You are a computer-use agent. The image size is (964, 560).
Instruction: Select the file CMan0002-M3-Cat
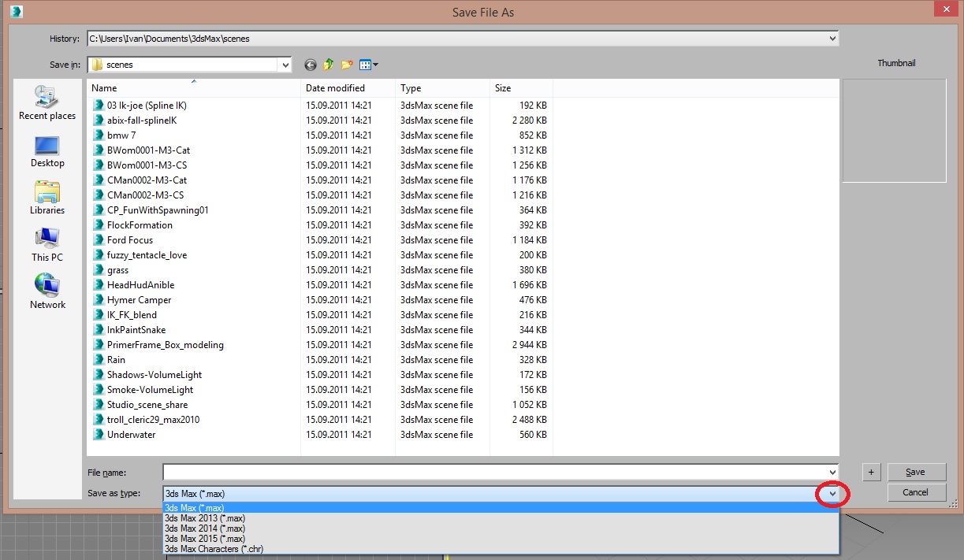coord(147,180)
